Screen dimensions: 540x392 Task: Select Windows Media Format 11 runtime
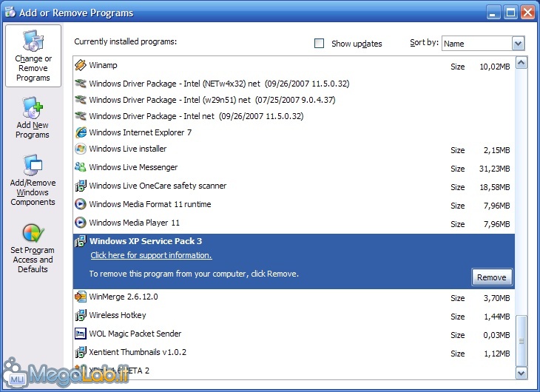pos(294,204)
